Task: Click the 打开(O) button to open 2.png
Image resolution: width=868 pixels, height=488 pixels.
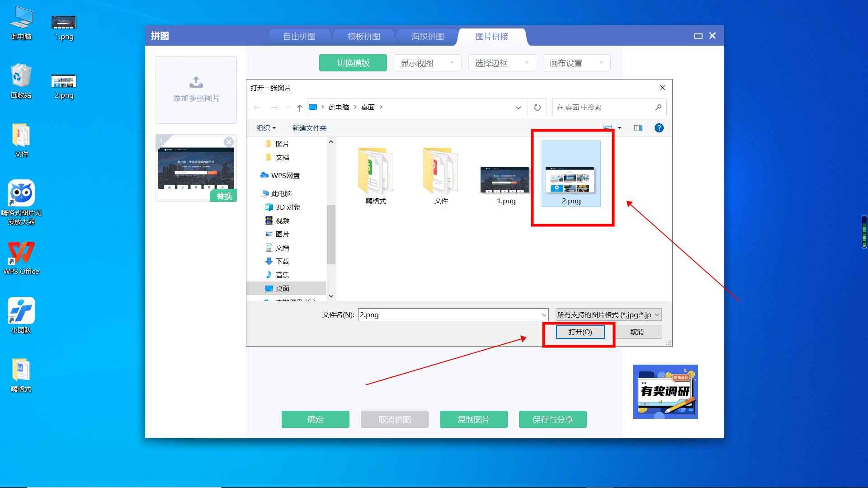Action: (580, 332)
